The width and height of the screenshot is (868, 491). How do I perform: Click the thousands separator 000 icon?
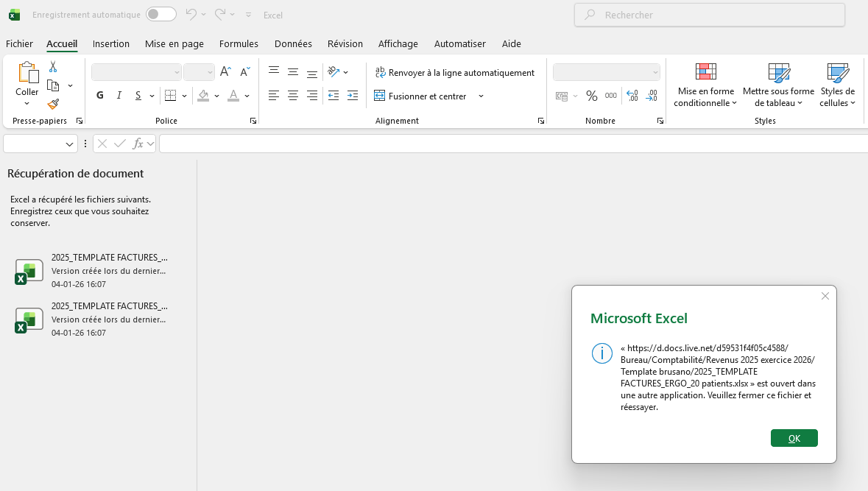point(610,96)
